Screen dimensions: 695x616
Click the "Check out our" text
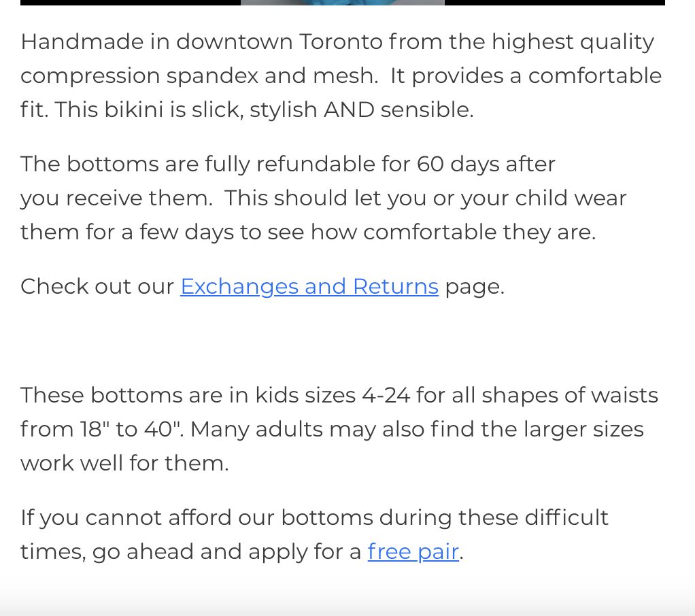(x=97, y=287)
